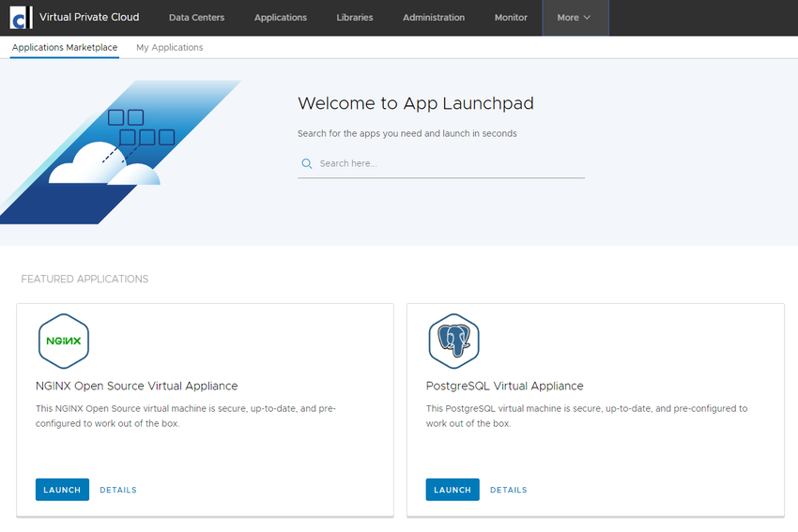Click the Virtual Private Cloud title text
The height and width of the screenshot is (532, 798).
[x=89, y=17]
